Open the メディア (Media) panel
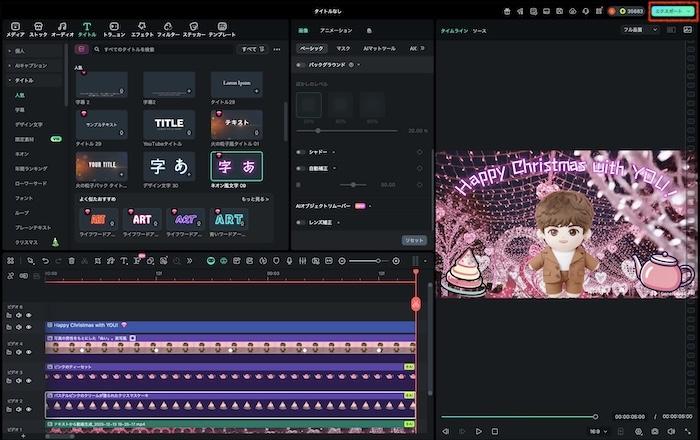 [x=15, y=29]
